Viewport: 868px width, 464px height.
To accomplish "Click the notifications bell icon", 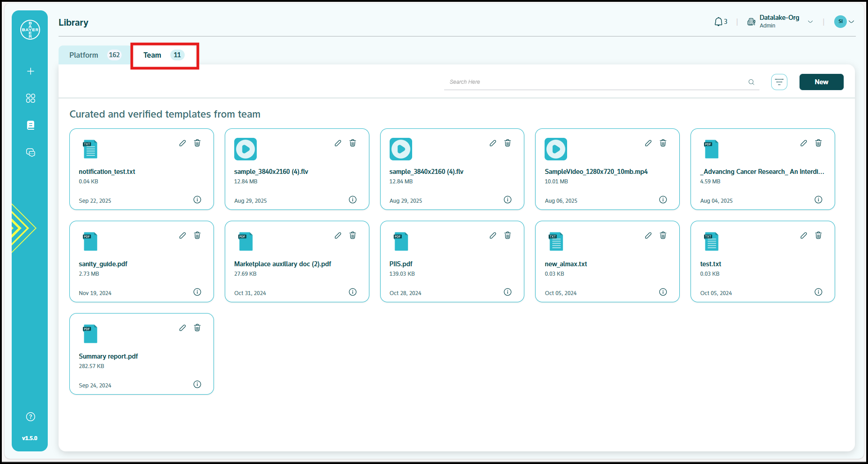I will coord(718,22).
